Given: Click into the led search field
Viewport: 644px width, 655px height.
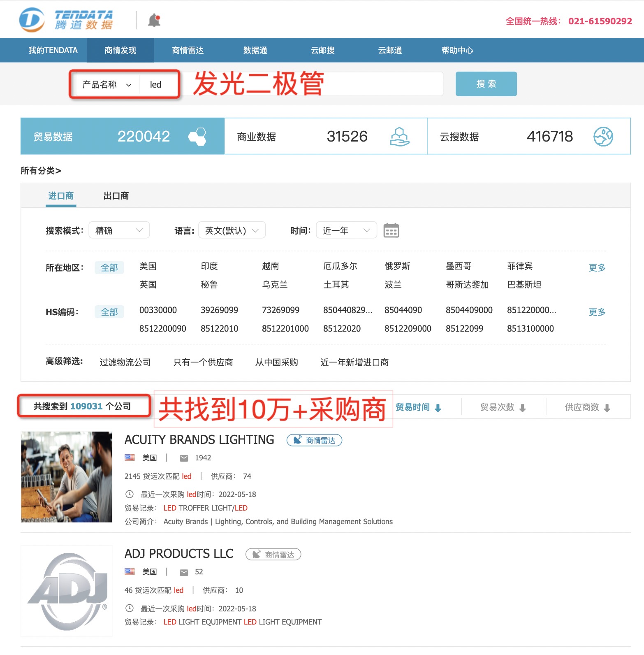Looking at the screenshot, I should (x=291, y=84).
